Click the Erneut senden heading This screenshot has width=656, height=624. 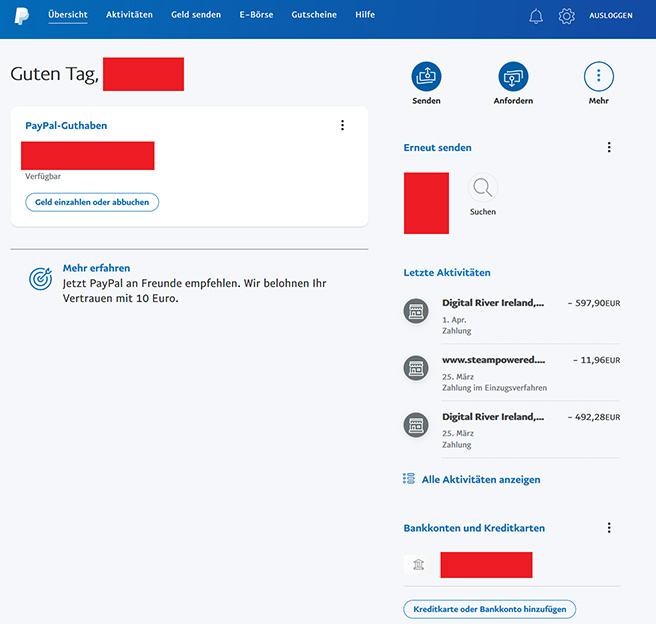[x=437, y=148]
